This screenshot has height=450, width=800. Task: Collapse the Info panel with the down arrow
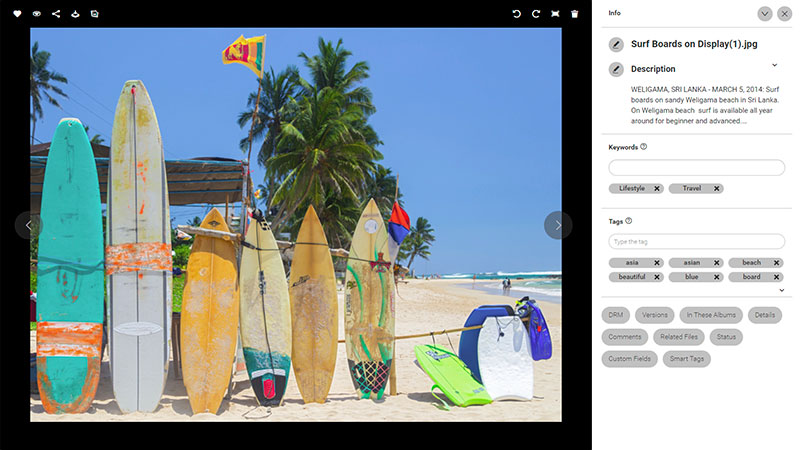coord(764,14)
